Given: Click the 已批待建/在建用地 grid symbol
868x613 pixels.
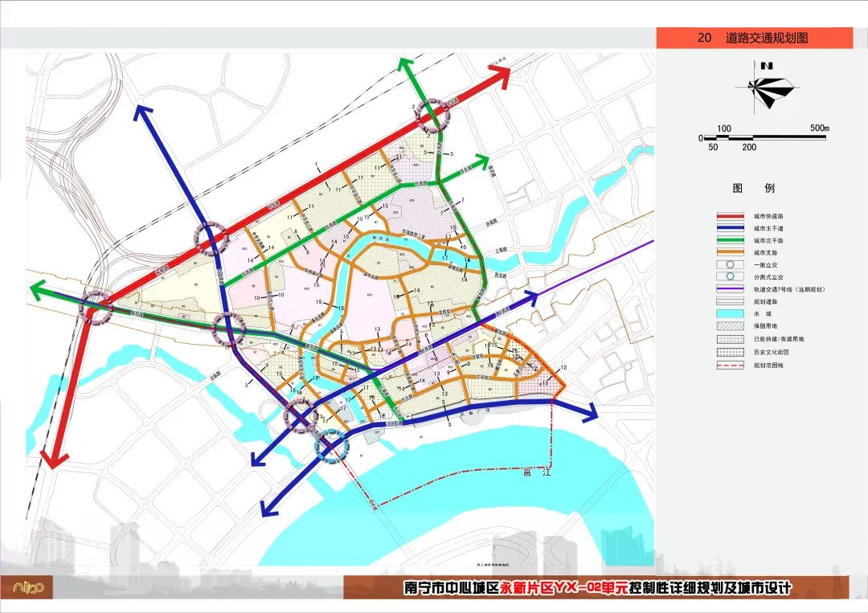Looking at the screenshot, I should click(x=730, y=337).
